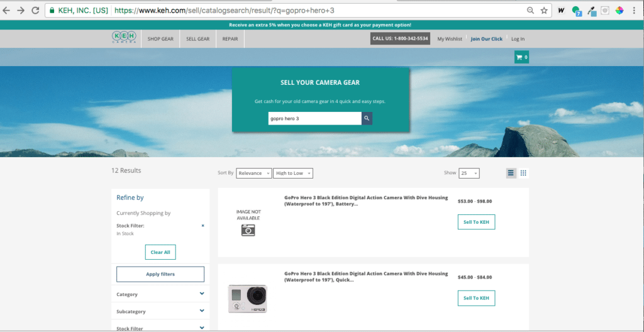Expand the Subcategory filter section
The height and width of the screenshot is (332, 644).
point(160,311)
